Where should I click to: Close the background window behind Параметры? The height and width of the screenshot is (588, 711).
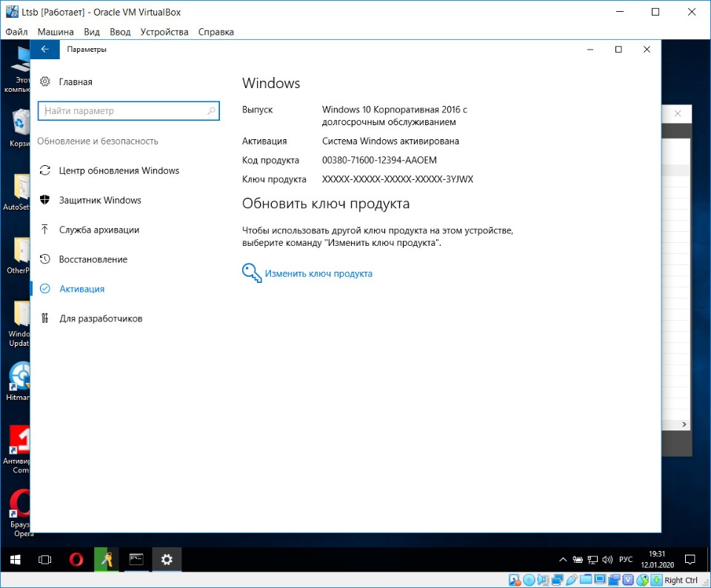678,113
